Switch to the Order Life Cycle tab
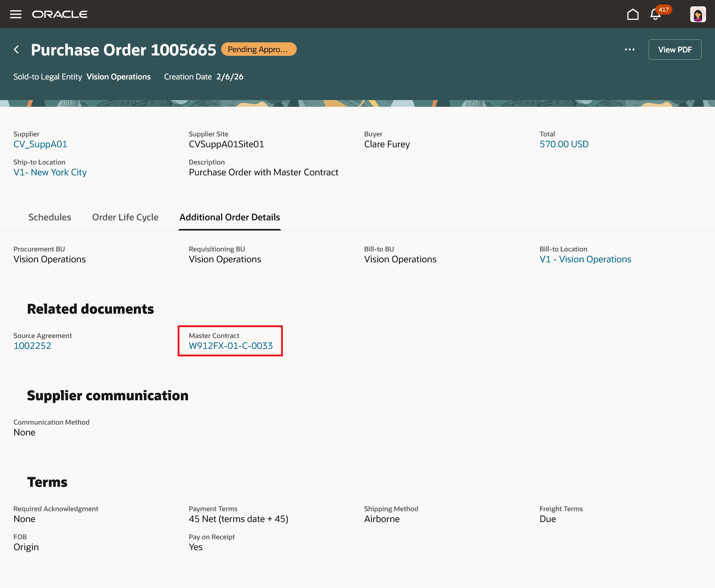This screenshot has height=588, width=715. [x=125, y=217]
